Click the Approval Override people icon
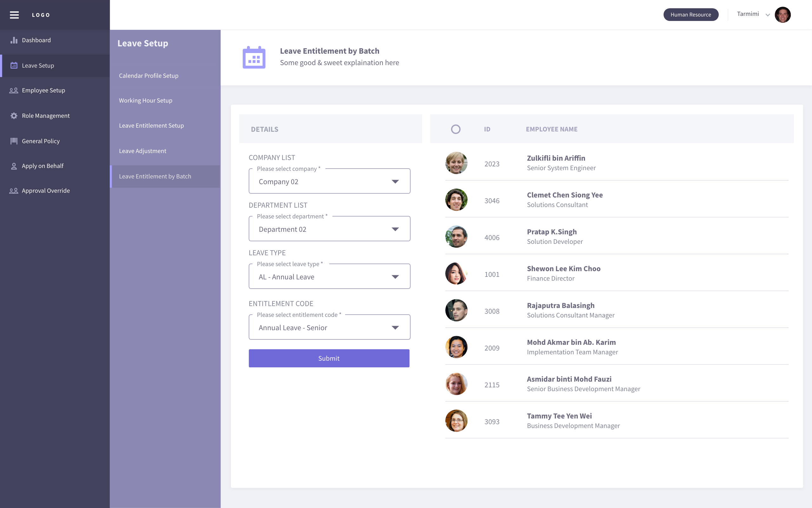 point(14,191)
